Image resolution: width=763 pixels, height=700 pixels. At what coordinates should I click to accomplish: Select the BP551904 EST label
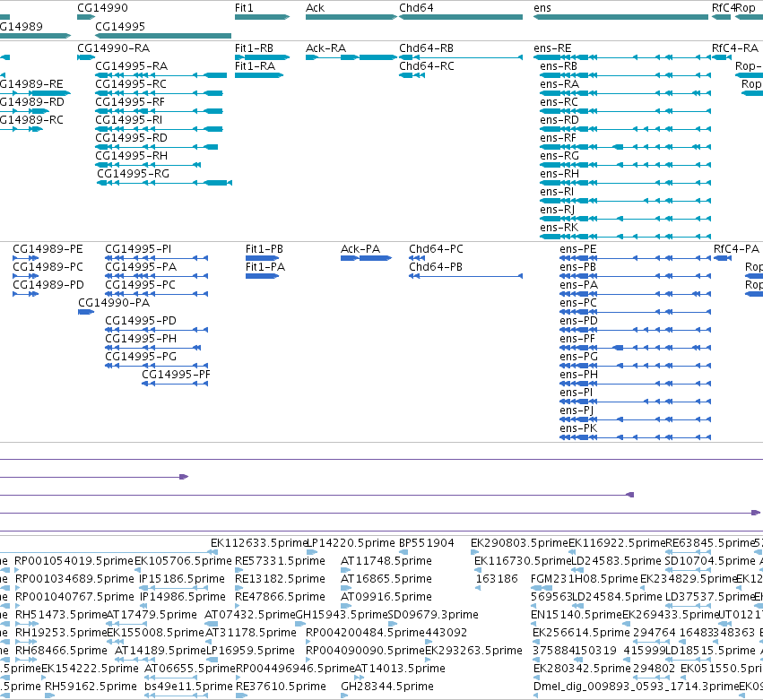pyautogui.click(x=426, y=543)
